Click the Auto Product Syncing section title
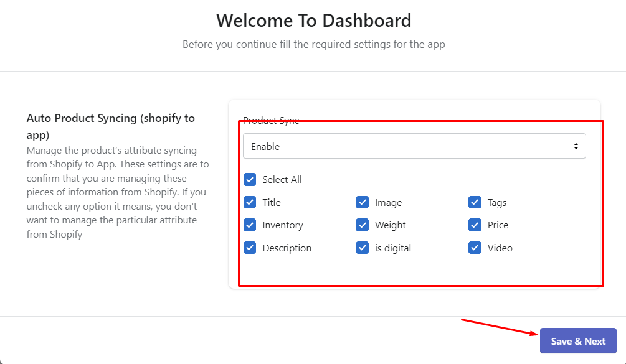The image size is (626, 364). [111, 126]
